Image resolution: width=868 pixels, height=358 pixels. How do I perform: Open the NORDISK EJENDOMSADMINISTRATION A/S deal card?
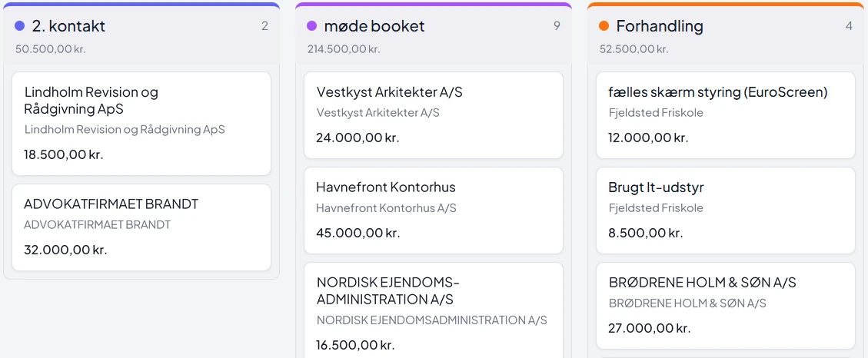pyautogui.click(x=434, y=310)
